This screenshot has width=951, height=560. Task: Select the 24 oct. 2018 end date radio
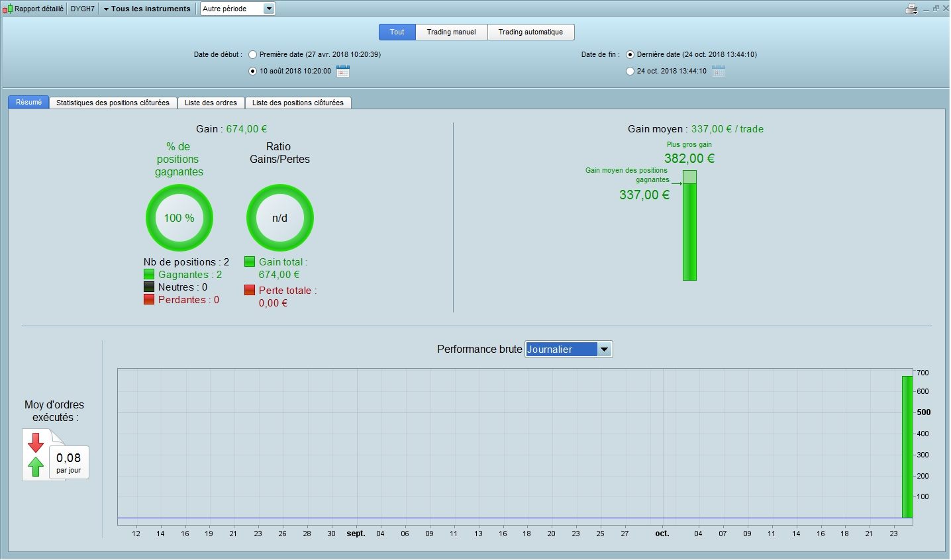tap(630, 71)
